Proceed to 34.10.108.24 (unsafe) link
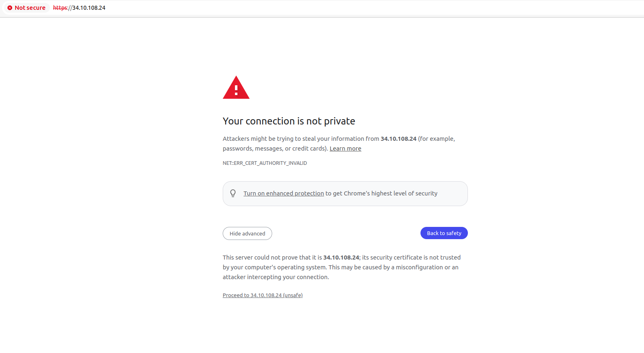Viewport: 644px width, 353px height. tap(263, 295)
